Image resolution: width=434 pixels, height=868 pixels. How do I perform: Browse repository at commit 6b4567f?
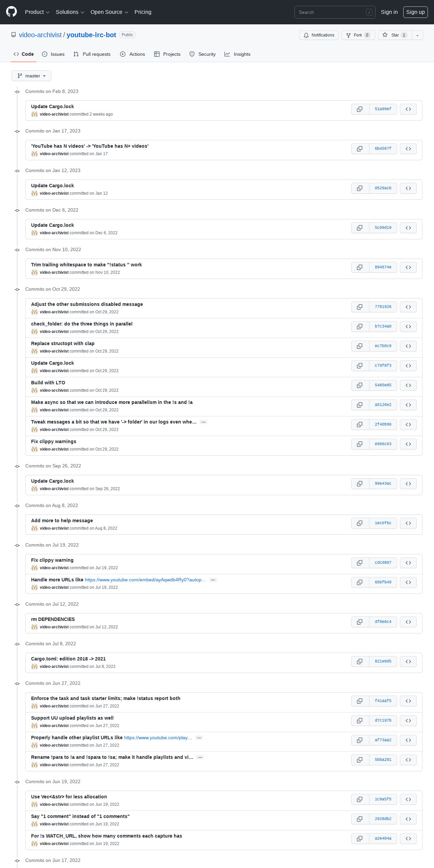pos(408,149)
